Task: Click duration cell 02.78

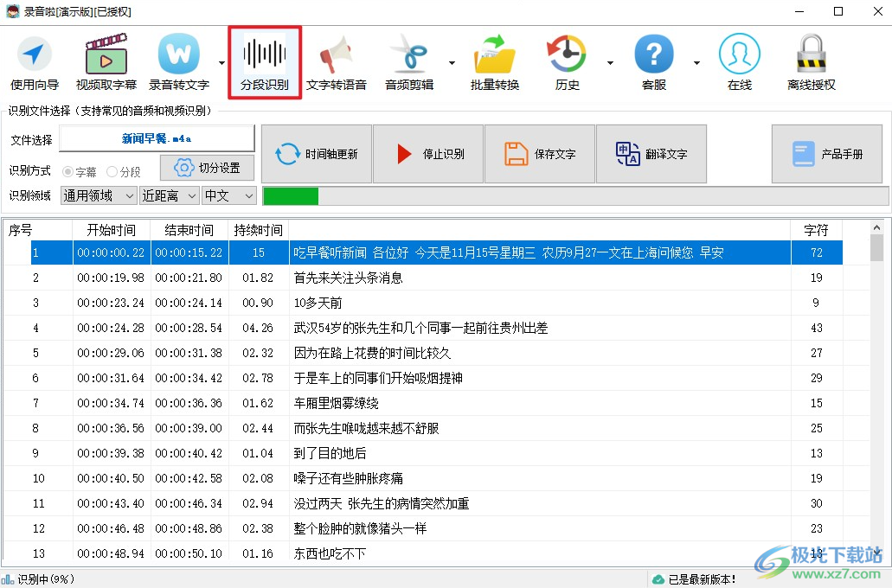Action: point(259,378)
